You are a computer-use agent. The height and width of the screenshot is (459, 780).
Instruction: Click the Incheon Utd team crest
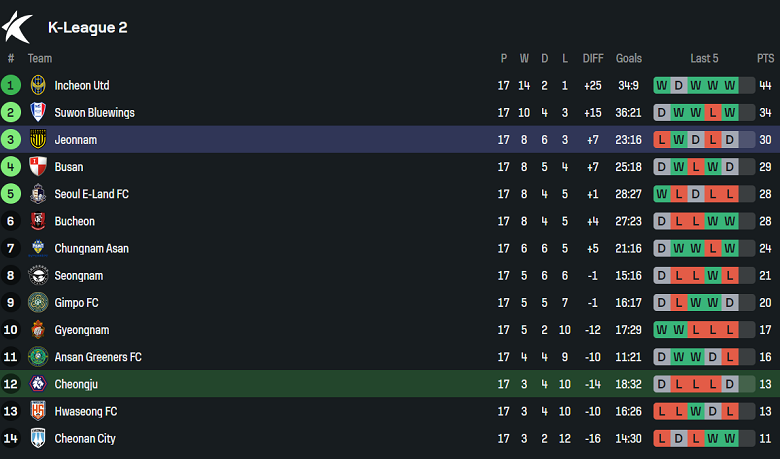pyautogui.click(x=38, y=86)
